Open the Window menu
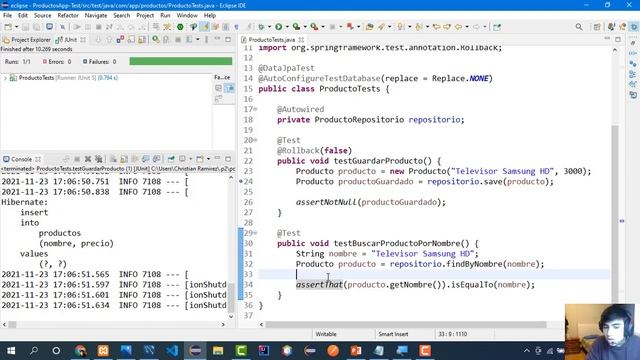 (187, 16)
